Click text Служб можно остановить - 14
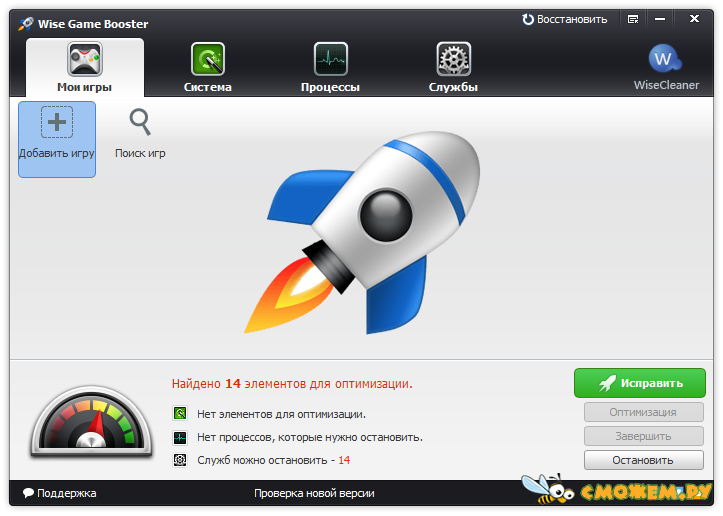This screenshot has width=723, height=516. (x=273, y=460)
